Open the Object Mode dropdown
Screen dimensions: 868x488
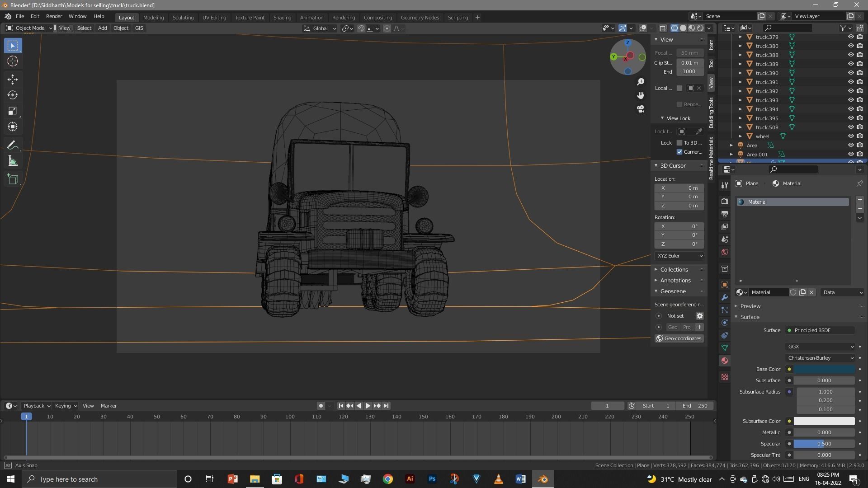click(x=29, y=28)
